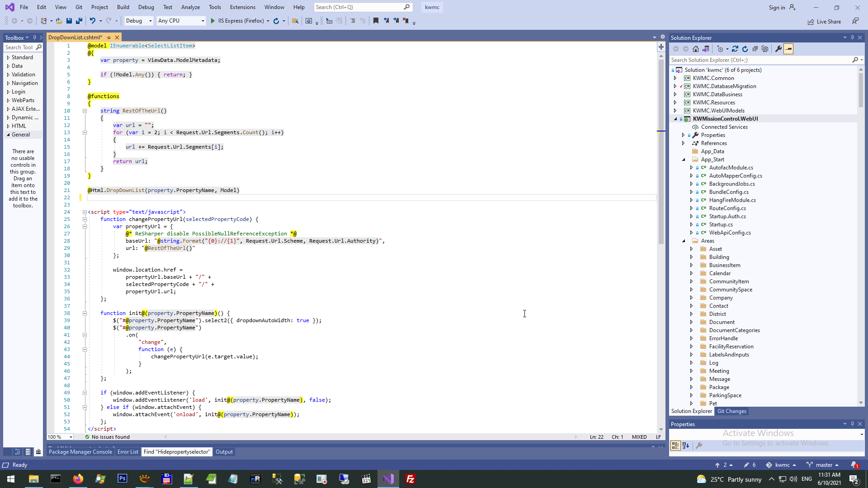Screen dimensions: 868x488
Task: Expand the KWMC.Common project node
Action: (x=675, y=78)
